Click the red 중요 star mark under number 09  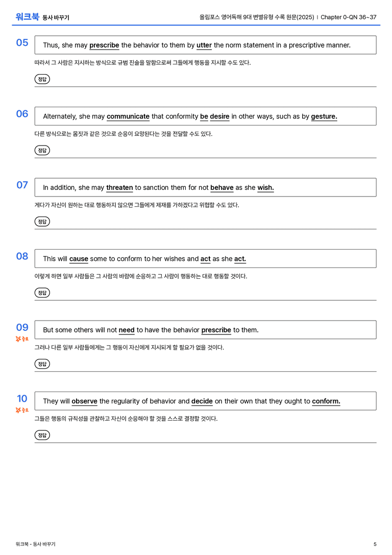pos(22,339)
